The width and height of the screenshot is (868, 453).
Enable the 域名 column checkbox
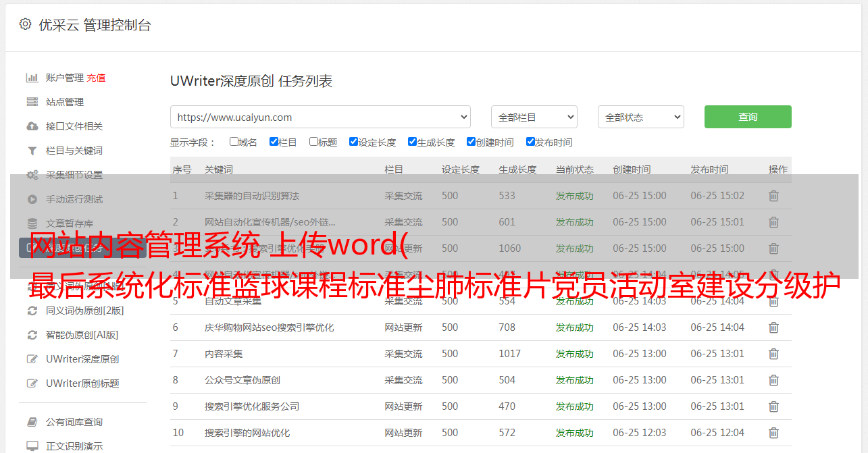[x=234, y=142]
